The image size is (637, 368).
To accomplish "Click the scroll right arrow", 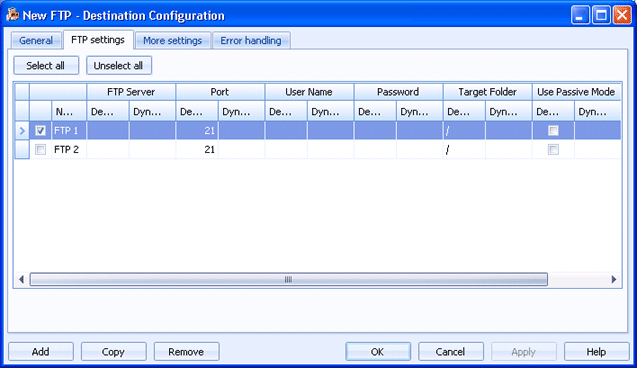I will click(614, 279).
